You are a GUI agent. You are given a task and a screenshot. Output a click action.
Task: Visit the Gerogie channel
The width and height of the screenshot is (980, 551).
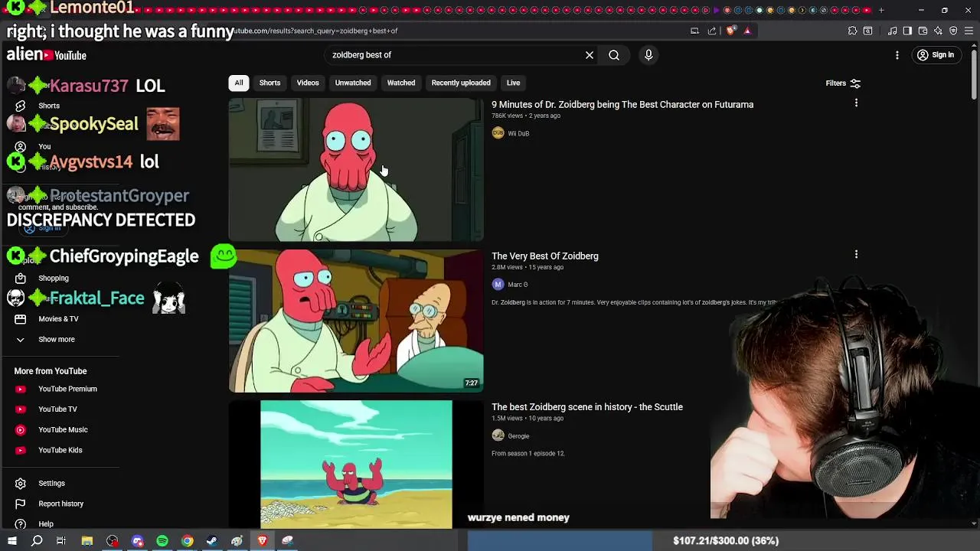point(511,436)
